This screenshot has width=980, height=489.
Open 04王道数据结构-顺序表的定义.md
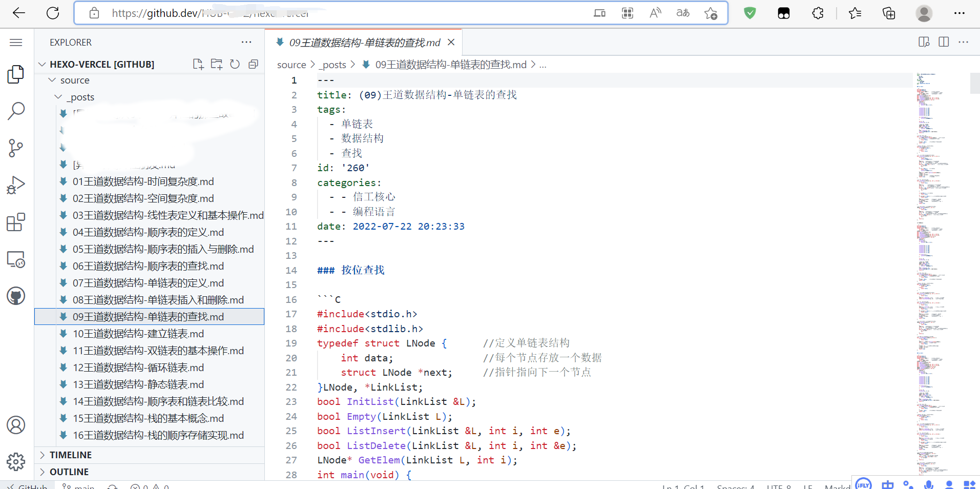coord(148,232)
